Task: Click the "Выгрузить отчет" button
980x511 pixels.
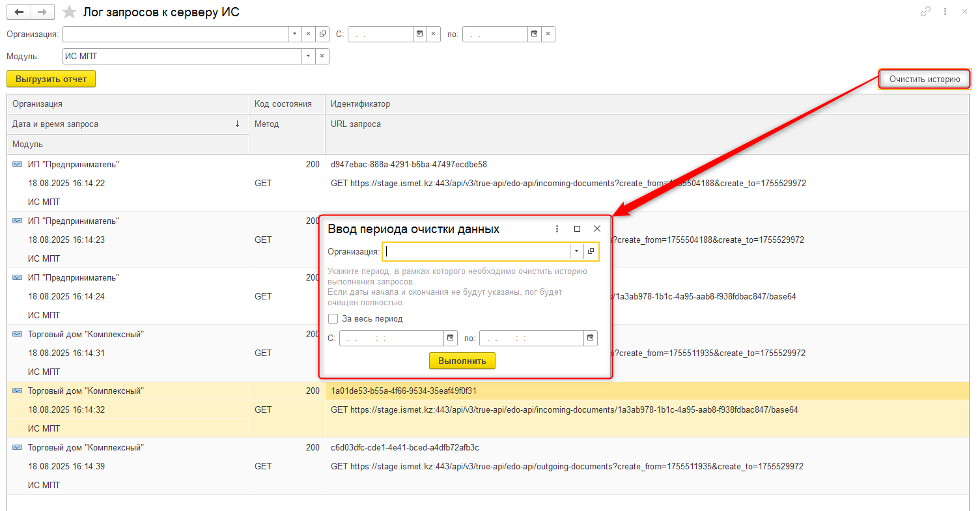Action: point(51,79)
